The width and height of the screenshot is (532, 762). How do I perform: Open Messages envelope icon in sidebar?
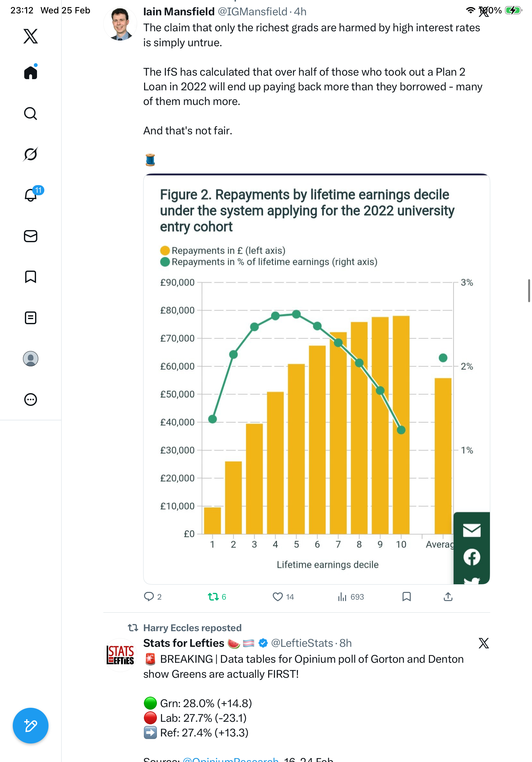[x=31, y=236]
